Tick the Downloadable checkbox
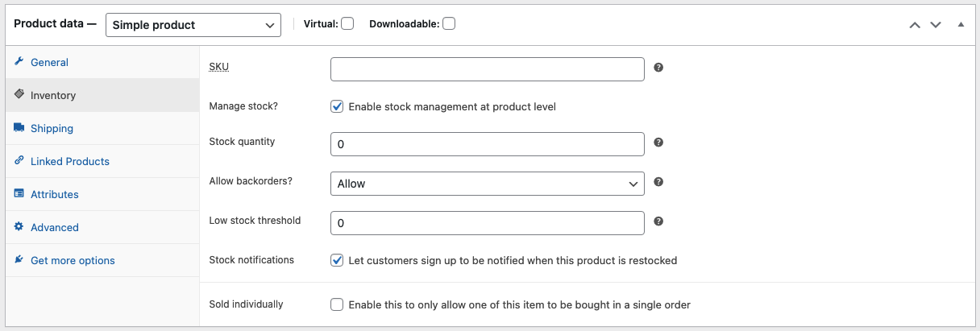980x331 pixels. click(x=449, y=24)
